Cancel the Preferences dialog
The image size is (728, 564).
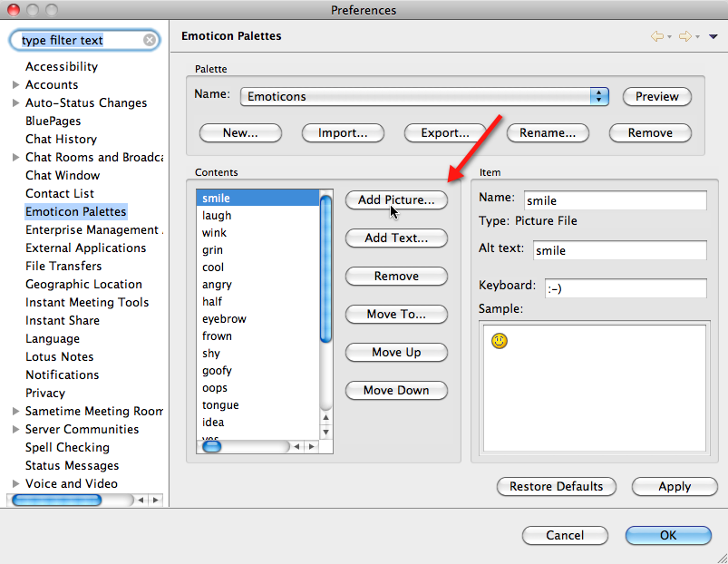[565, 536]
